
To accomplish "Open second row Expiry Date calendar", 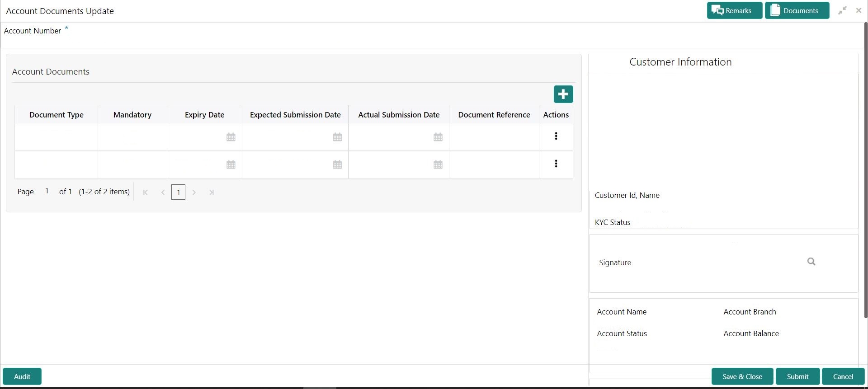I will point(231,165).
